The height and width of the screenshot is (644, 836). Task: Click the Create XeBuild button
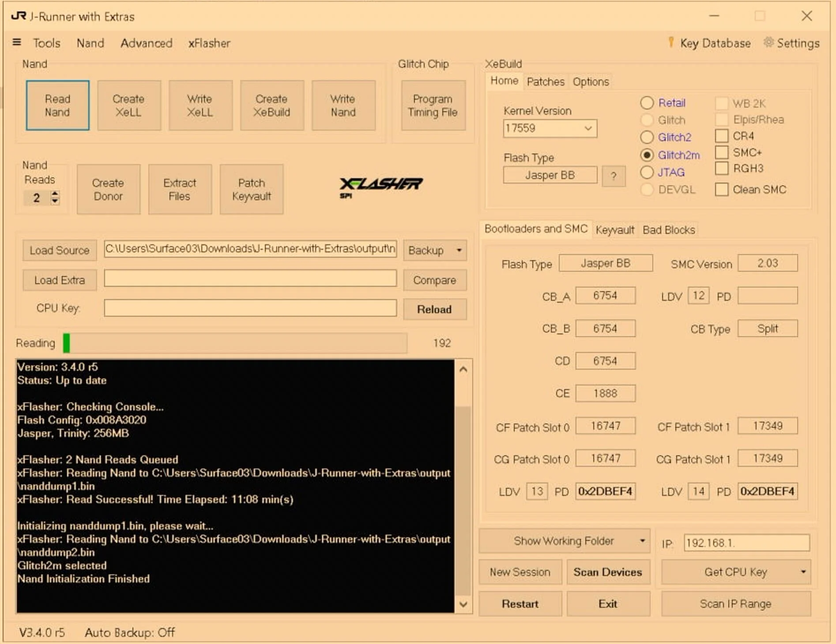pyautogui.click(x=271, y=105)
